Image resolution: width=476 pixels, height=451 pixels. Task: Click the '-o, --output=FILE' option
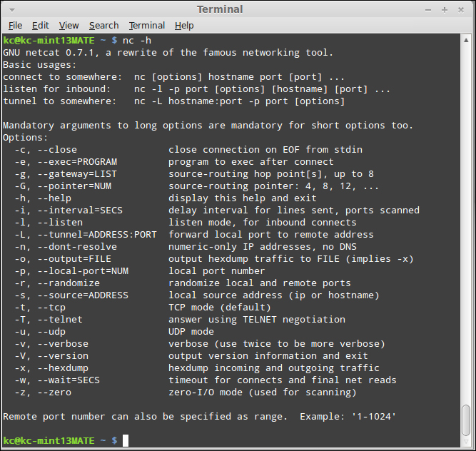63,259
